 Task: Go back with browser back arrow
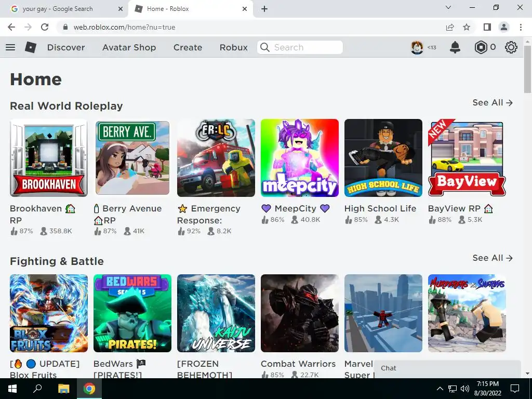point(11,27)
